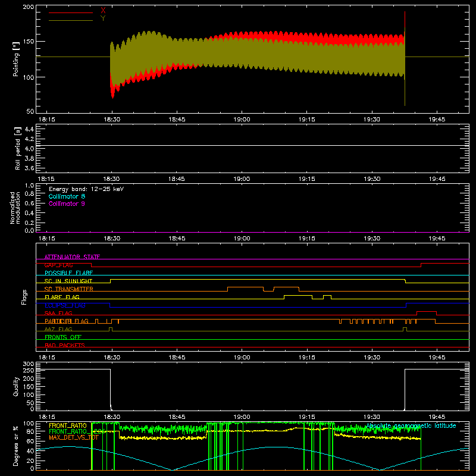The height and width of the screenshot is (476, 476).
Task: Click the 18:30 label under Quality plot
Action: pos(112,417)
